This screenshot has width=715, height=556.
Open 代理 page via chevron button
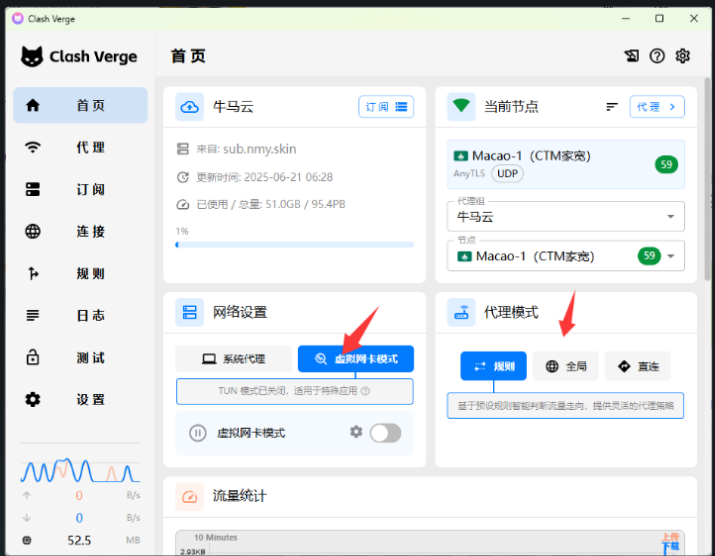coord(656,106)
